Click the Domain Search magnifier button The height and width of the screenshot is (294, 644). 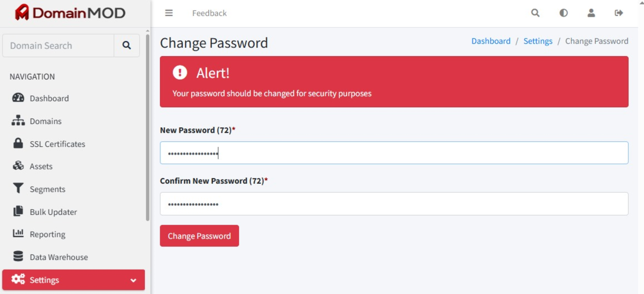click(x=126, y=45)
